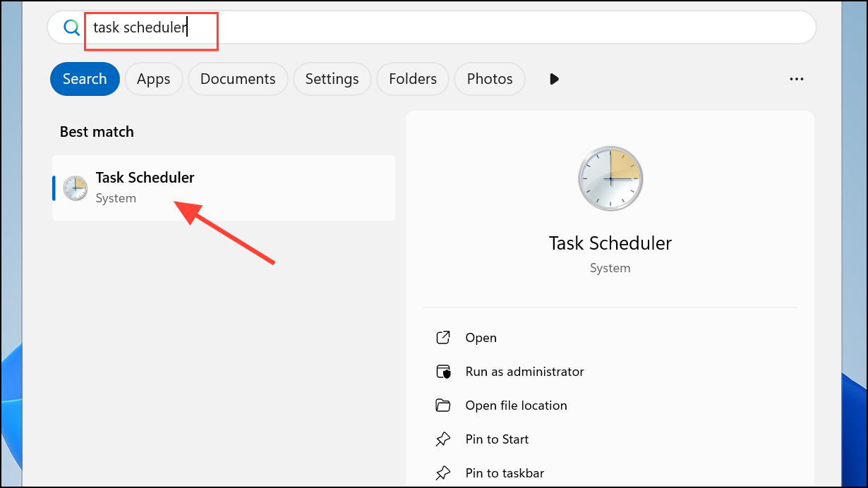Click the Task Scheduler title in the preview pane
This screenshot has width=868, height=488.
[x=610, y=243]
